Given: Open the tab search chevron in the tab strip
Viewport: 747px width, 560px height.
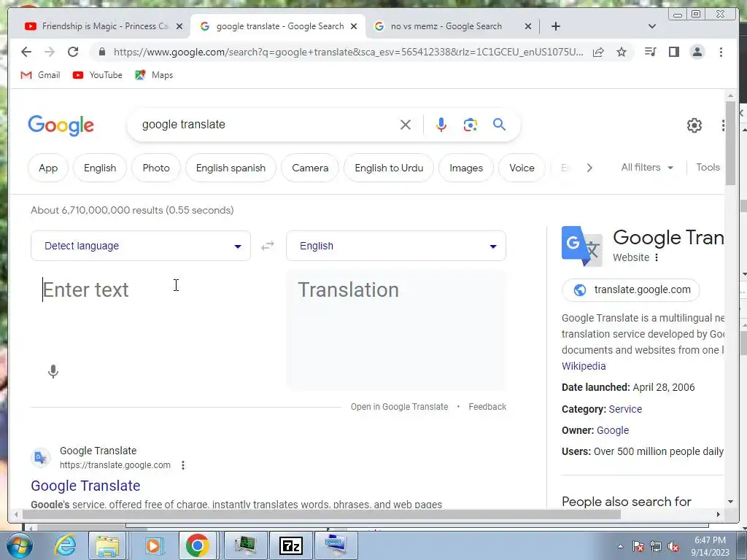Looking at the screenshot, I should 652,26.
